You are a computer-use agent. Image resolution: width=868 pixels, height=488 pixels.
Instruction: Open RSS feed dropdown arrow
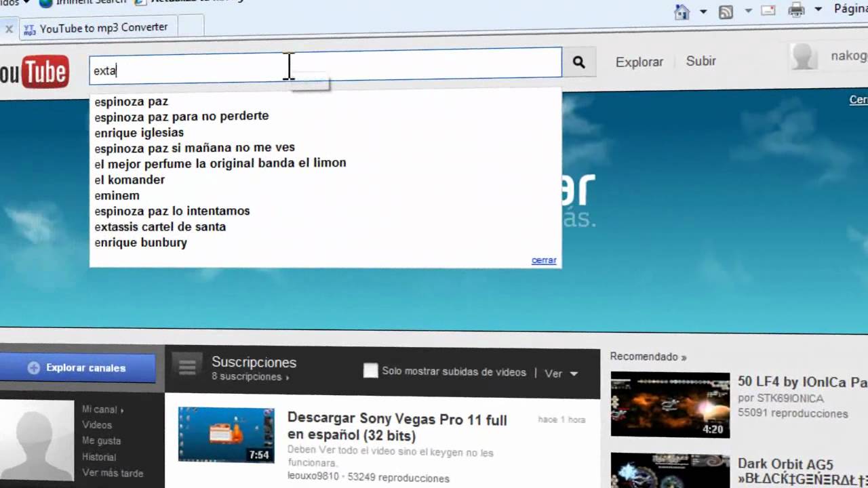[748, 11]
